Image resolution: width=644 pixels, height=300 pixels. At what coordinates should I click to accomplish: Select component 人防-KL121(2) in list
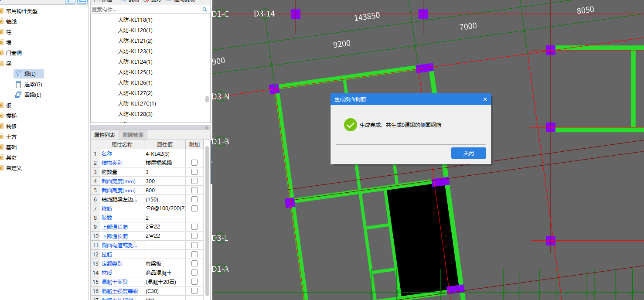(x=135, y=41)
